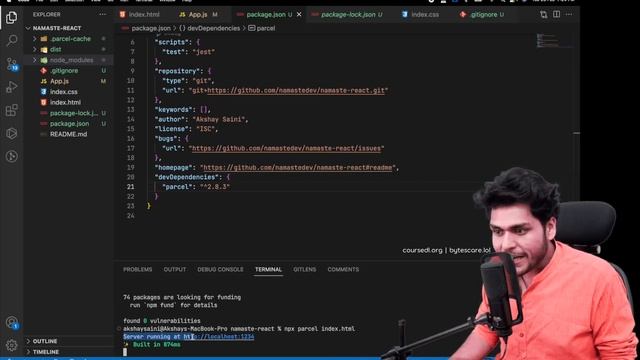Open the namaste-react issues URL link
Viewport: 640px width, 360px height.
pyautogui.click(x=287, y=148)
